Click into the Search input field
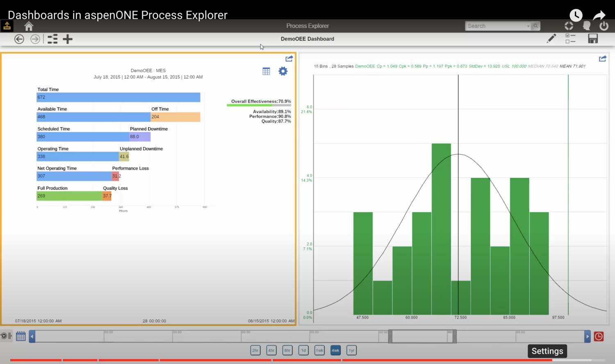This screenshot has width=615, height=364. point(496,26)
